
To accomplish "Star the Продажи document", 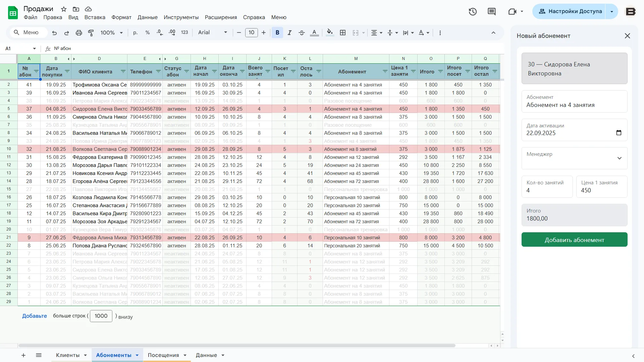I will click(64, 9).
